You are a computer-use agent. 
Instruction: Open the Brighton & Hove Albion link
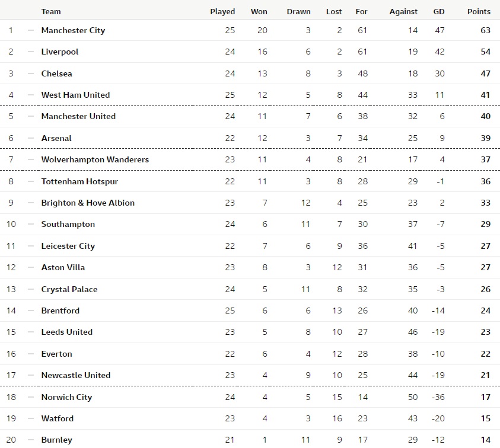pyautogui.click(x=88, y=203)
